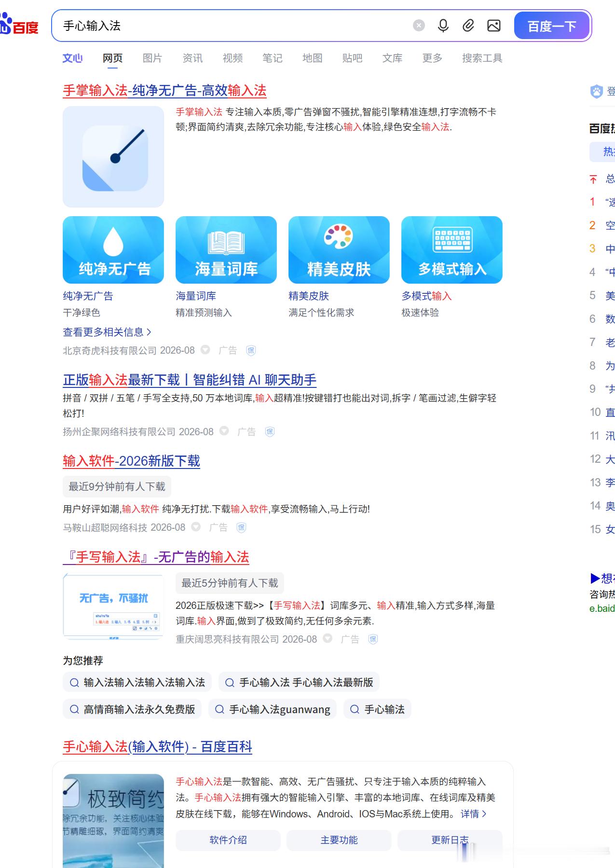Viewport: 615px width, 868px height.
Task: Click the 最近5分钟前有人下载 tag
Action: [x=230, y=583]
